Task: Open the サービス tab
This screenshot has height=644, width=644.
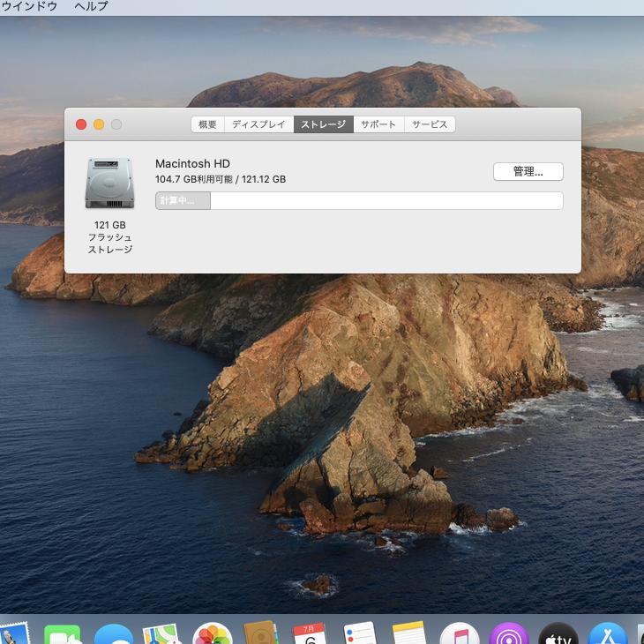Action: pos(430,124)
